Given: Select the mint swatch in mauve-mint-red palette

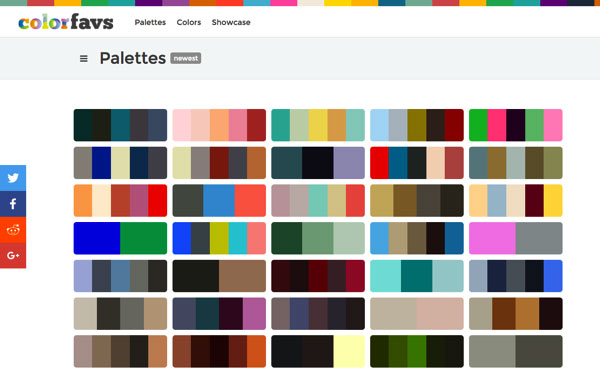Looking at the screenshot, I should pos(318,200).
